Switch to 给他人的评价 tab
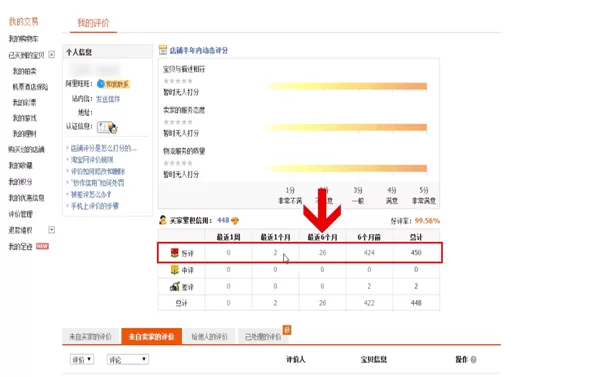The width and height of the screenshot is (600, 377). coord(209,336)
